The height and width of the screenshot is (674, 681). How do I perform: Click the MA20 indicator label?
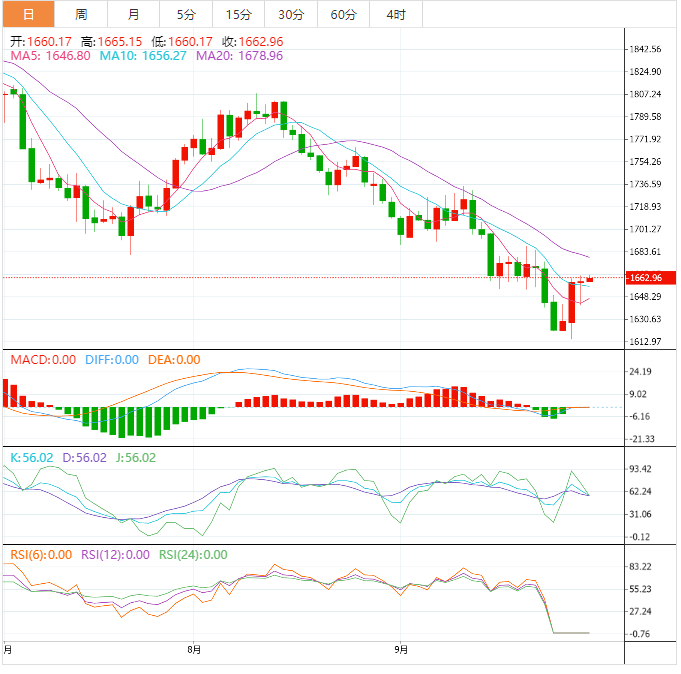(239, 56)
